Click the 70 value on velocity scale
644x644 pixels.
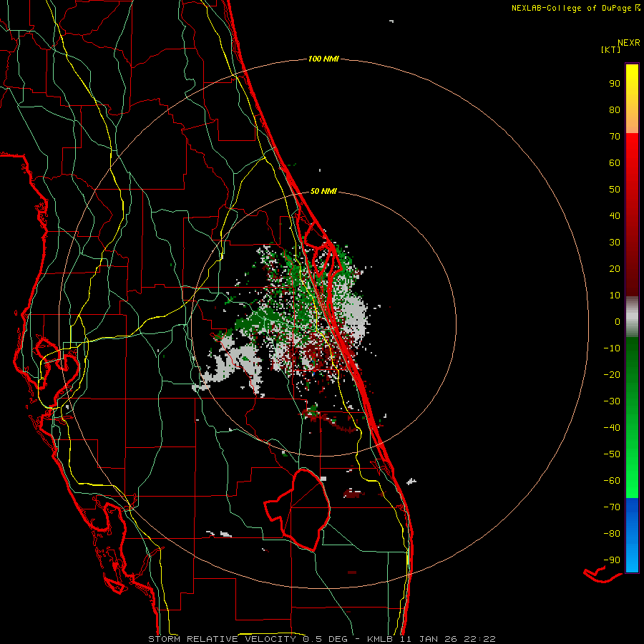615,137
